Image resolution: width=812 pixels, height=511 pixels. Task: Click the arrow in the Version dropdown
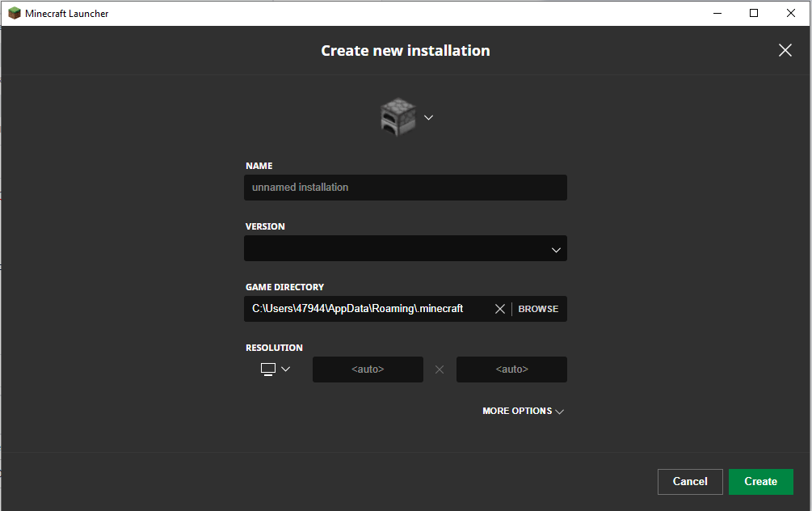[556, 250]
